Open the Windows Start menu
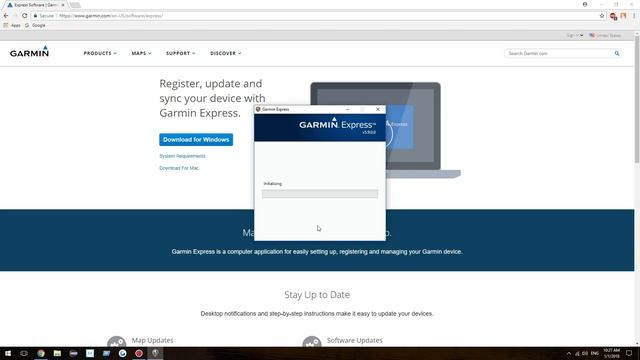 (x=8, y=353)
